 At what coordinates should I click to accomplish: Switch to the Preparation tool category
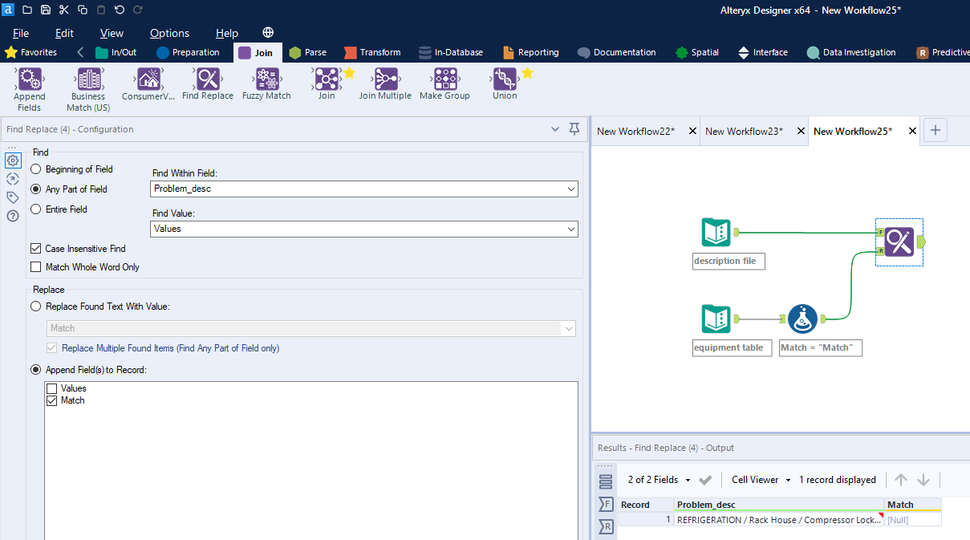tap(188, 53)
